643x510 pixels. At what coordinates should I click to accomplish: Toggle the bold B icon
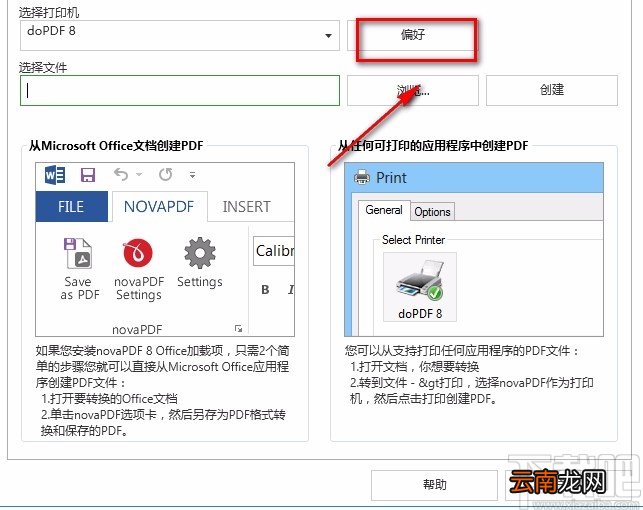point(265,289)
